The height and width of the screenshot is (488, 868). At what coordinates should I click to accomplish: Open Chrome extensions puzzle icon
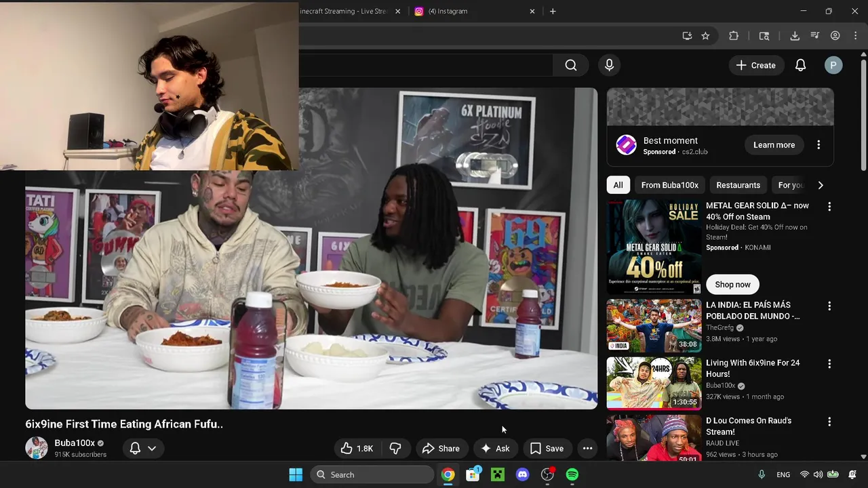coord(734,36)
